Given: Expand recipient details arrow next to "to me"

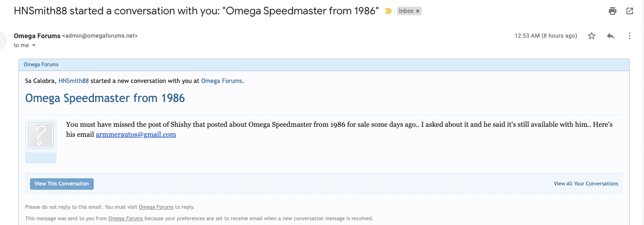Looking at the screenshot, I should coord(34,46).
